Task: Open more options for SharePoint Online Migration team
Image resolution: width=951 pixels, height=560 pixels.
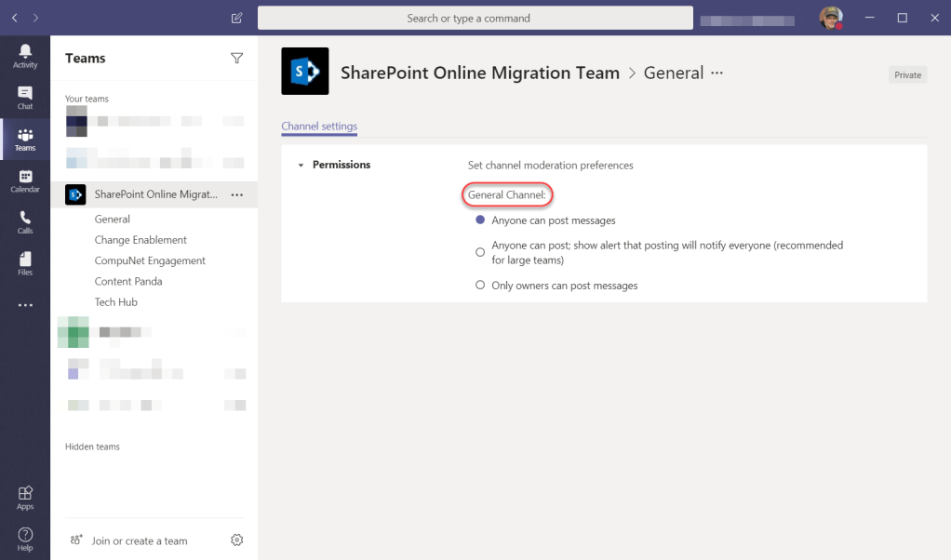Action: 236,195
